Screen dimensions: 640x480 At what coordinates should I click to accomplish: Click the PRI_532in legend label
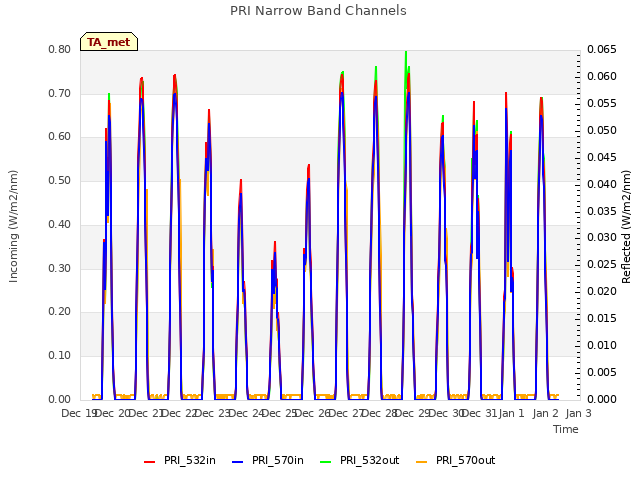point(189,460)
